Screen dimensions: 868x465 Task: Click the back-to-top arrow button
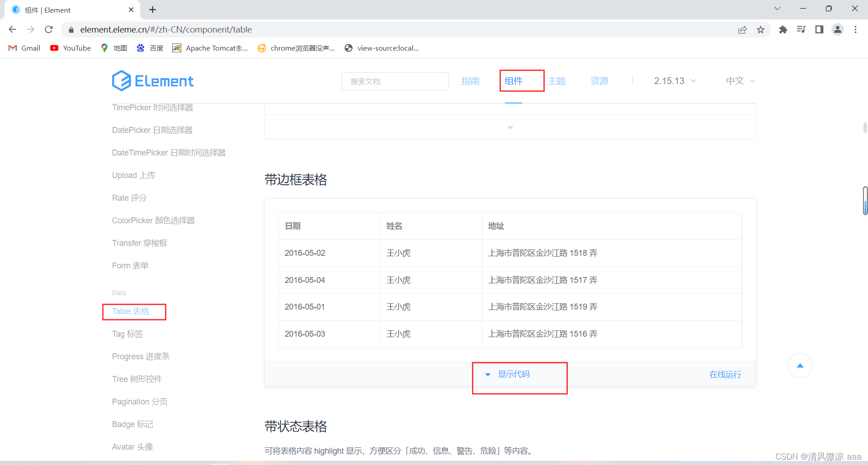(800, 366)
